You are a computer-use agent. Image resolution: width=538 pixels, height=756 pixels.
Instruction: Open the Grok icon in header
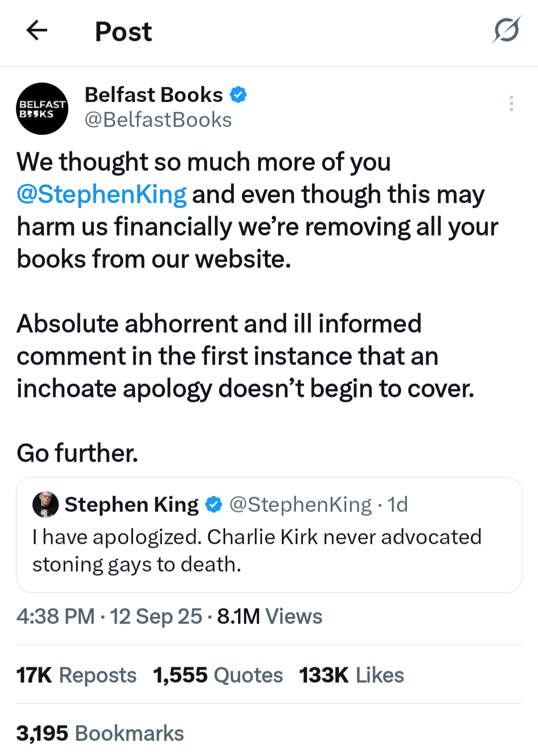point(506,30)
